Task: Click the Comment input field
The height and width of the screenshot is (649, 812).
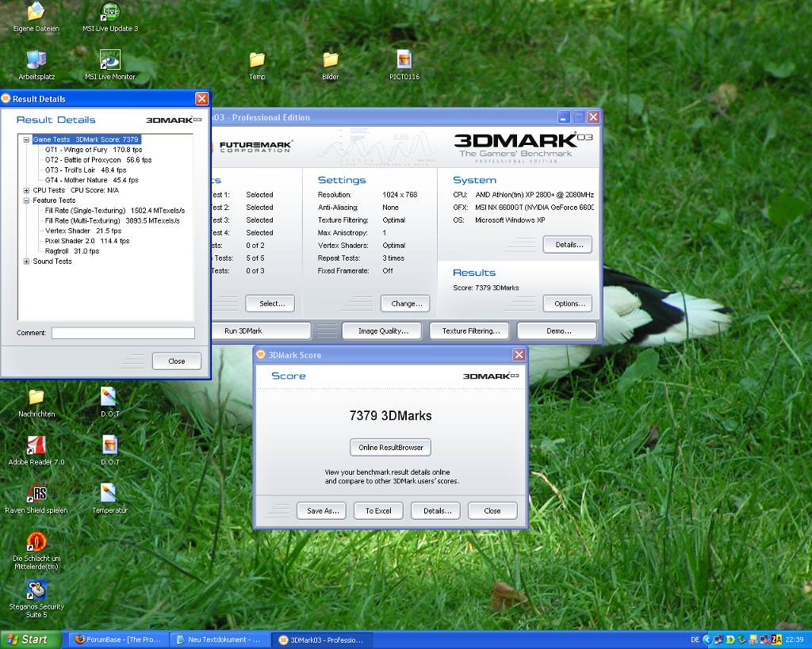Action: tap(123, 333)
